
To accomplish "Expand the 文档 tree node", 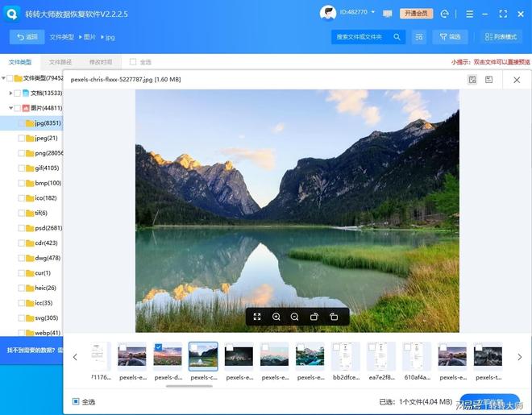I will point(10,93).
